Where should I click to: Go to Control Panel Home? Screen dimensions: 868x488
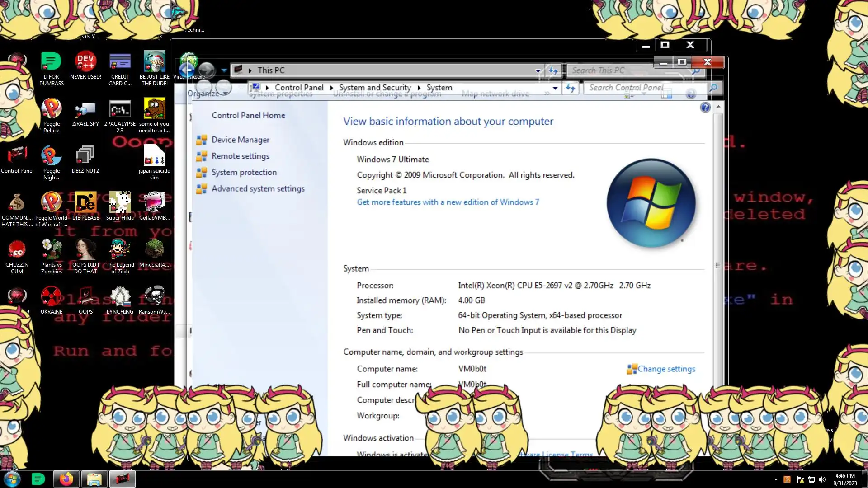pyautogui.click(x=248, y=116)
